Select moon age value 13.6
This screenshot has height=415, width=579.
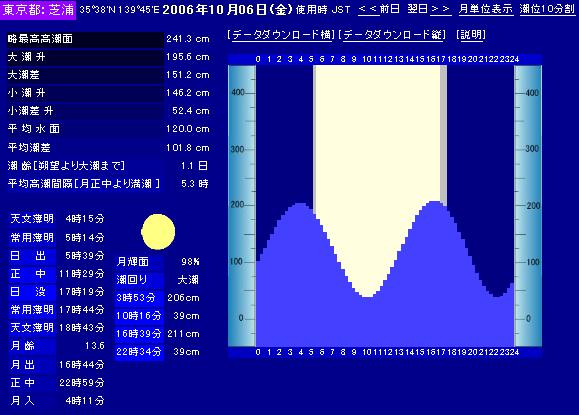[95, 346]
